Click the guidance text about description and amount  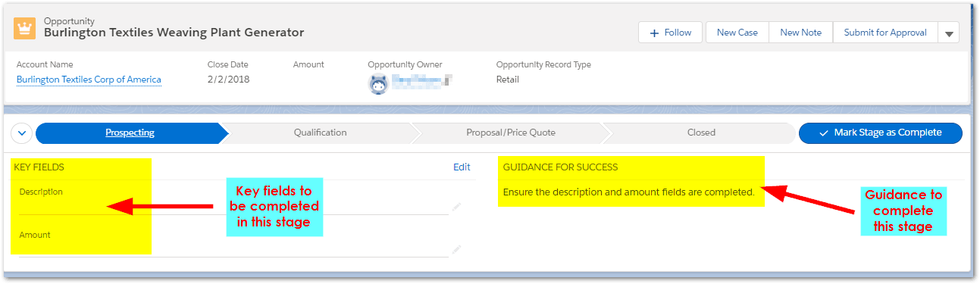click(628, 192)
